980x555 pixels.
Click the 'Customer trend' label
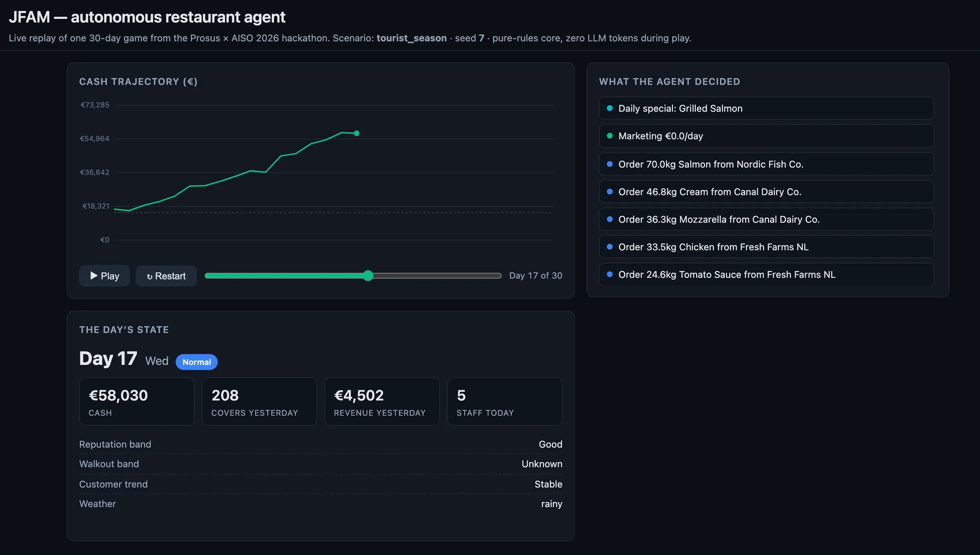114,484
